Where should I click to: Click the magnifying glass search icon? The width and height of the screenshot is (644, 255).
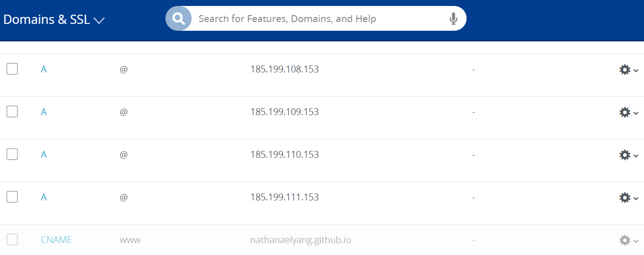178,18
